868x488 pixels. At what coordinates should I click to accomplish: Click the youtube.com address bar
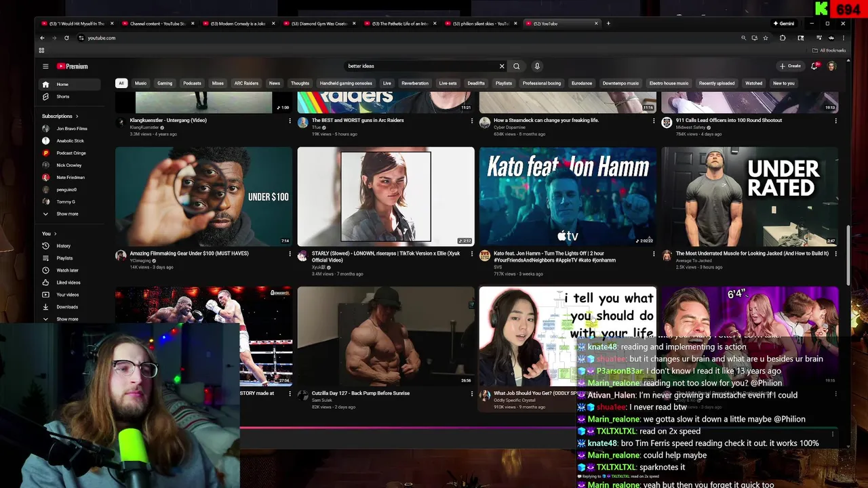[407, 38]
